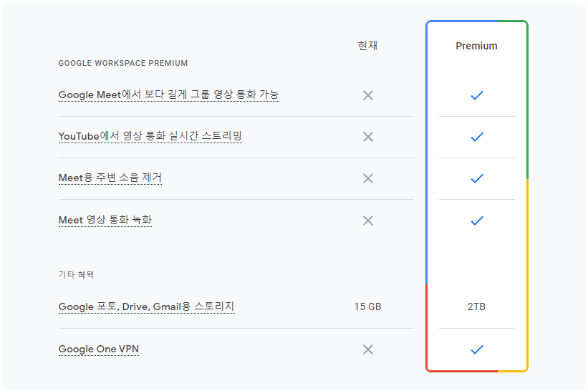Click the Premium checkmark for longer Google Meet group calls
Image resolution: width=588 pixels, height=391 pixels.
476,95
